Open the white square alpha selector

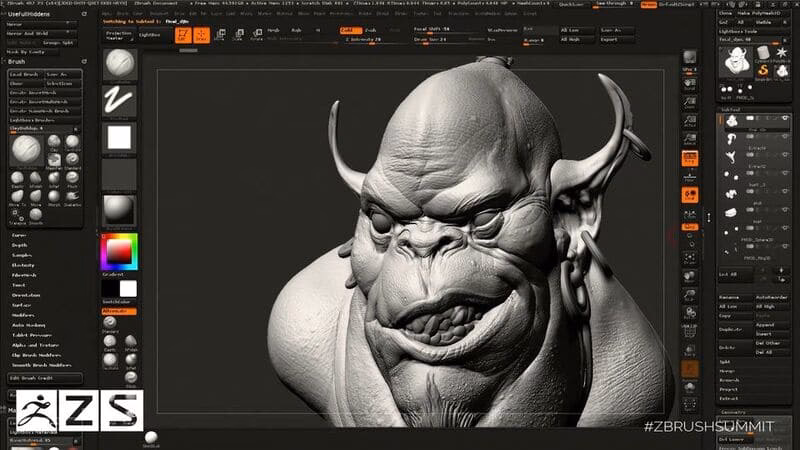[119, 138]
